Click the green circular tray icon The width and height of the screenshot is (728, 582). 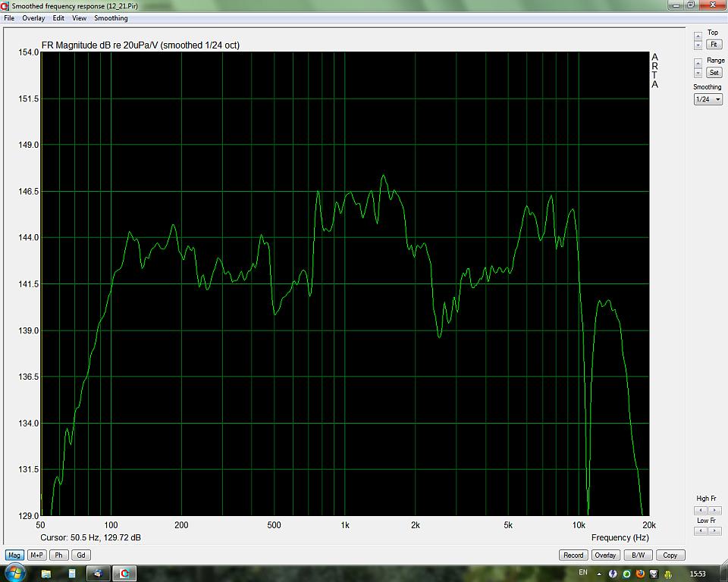coord(626,574)
